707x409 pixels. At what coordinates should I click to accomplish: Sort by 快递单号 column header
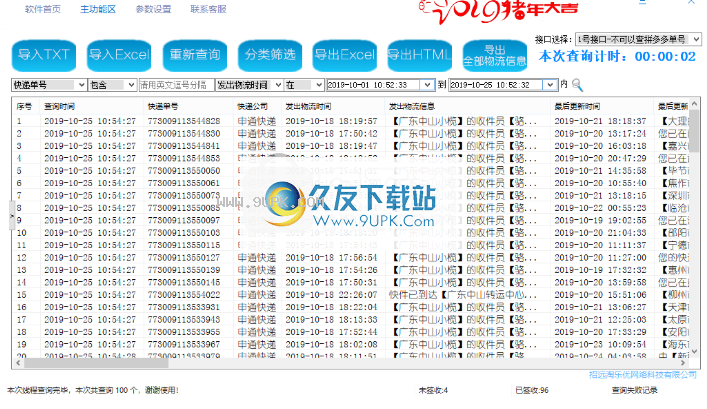163,106
